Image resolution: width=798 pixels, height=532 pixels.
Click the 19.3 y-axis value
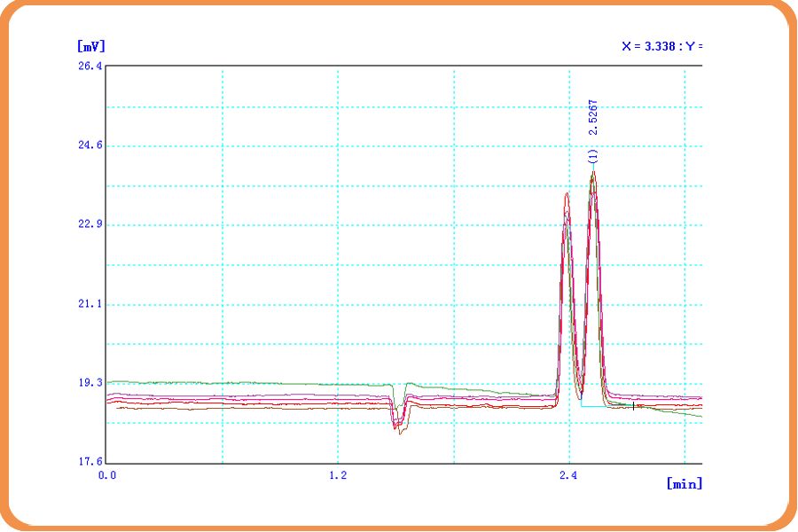click(x=90, y=382)
